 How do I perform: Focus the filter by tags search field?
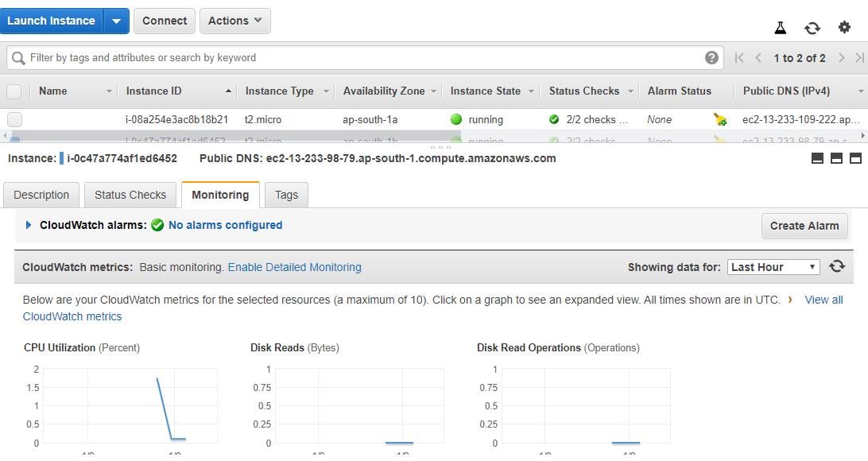coord(365,57)
